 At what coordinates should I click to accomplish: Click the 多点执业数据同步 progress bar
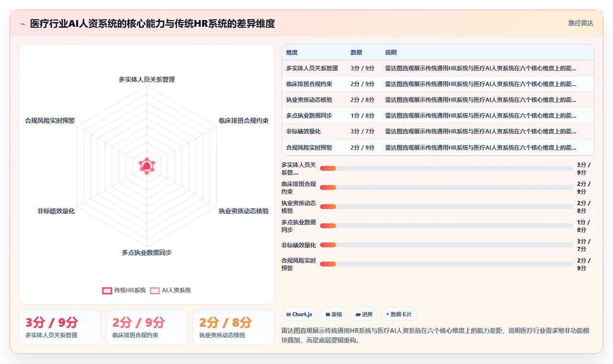[x=446, y=226]
